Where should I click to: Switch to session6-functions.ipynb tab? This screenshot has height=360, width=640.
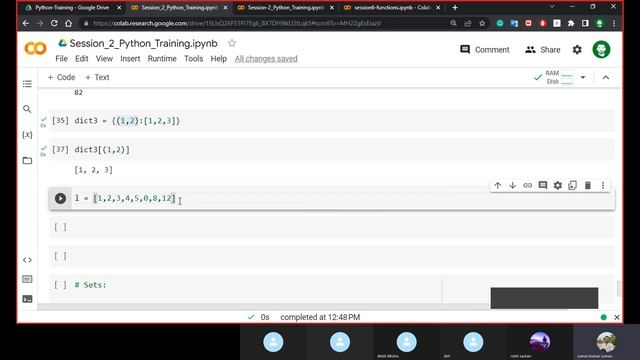[x=391, y=7]
